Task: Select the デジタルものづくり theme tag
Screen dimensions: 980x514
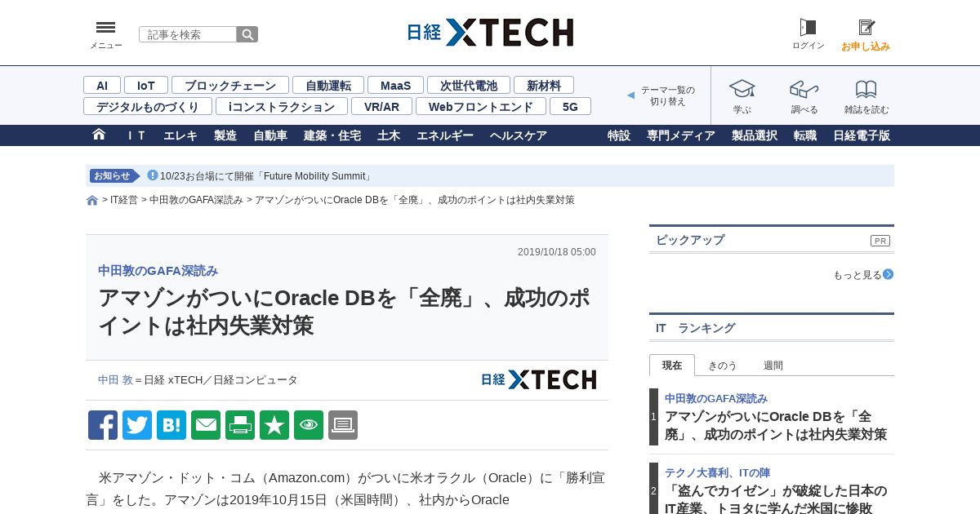Action: [x=148, y=106]
